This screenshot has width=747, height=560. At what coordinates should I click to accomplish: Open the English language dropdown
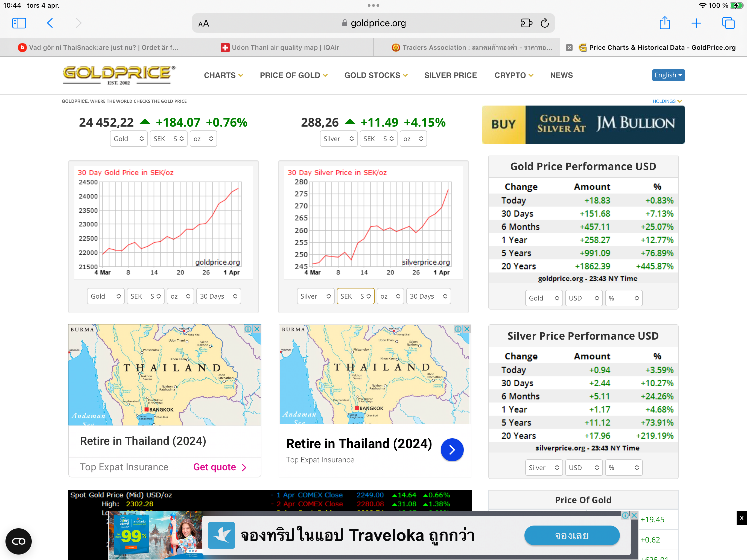(x=668, y=75)
